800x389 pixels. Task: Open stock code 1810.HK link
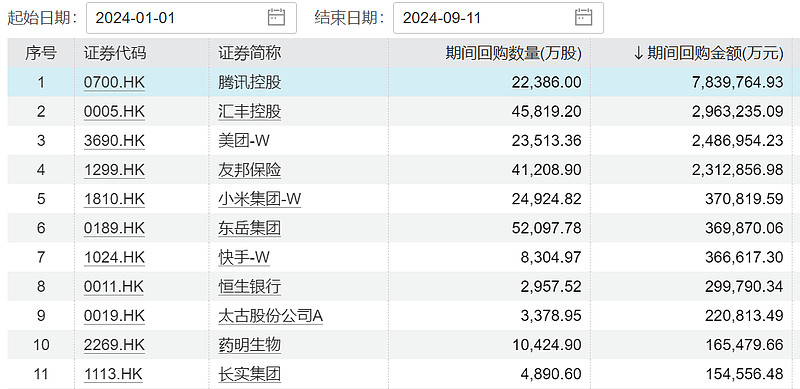(x=114, y=199)
